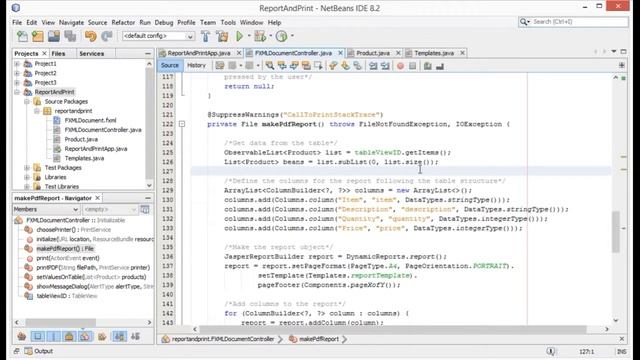The image size is (640, 360).
Task: Click the Uncomment icon in editor toolbar
Action: 440,66
